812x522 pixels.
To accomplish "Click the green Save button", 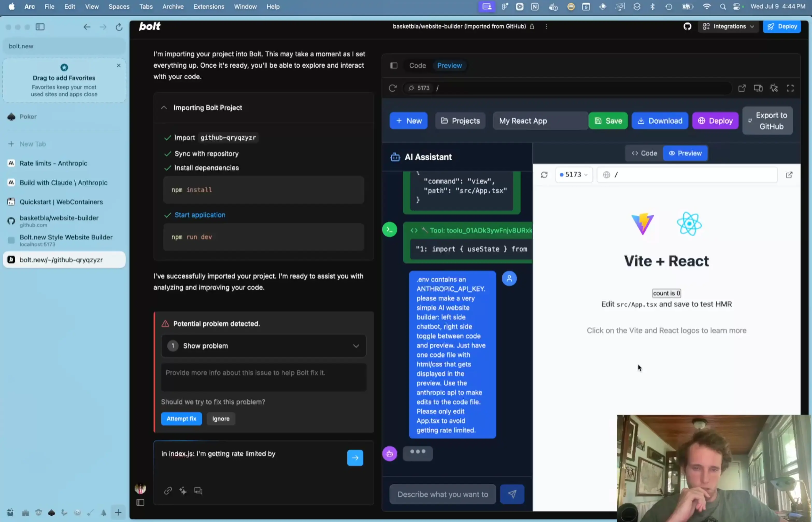I will (608, 121).
